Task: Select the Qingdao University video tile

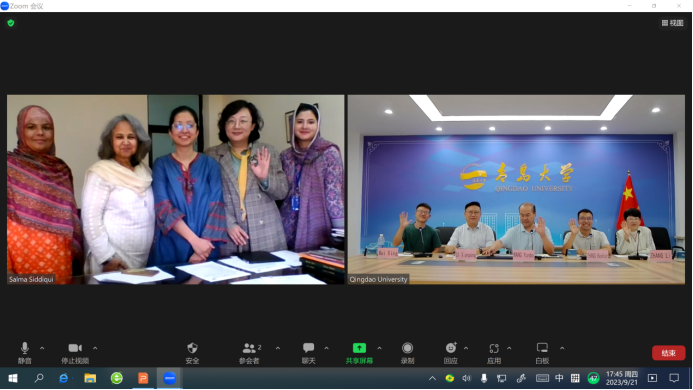Action: pyautogui.click(x=516, y=189)
